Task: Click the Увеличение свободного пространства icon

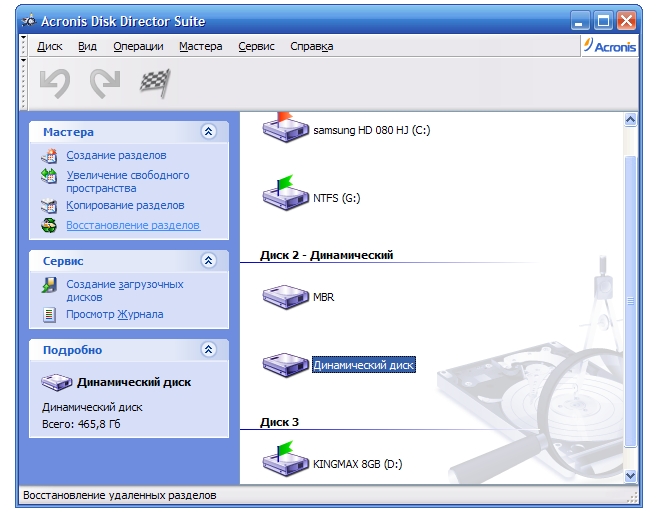Action: [x=49, y=176]
